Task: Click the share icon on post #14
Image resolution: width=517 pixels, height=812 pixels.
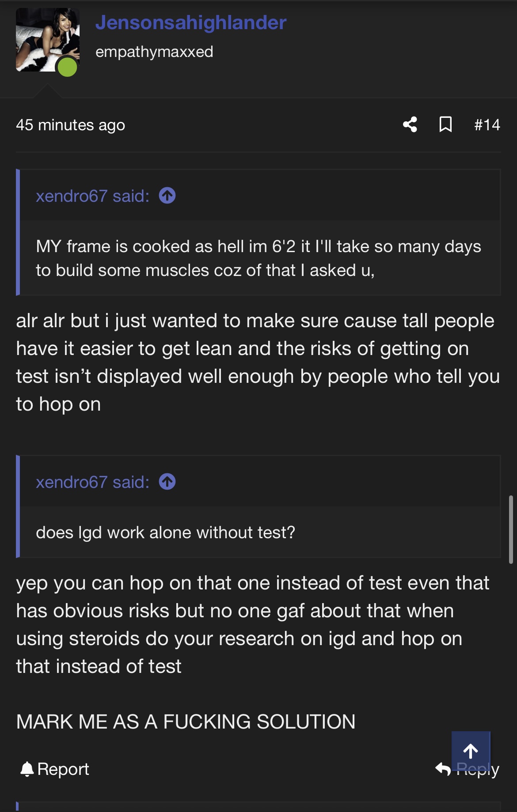Action: tap(410, 125)
